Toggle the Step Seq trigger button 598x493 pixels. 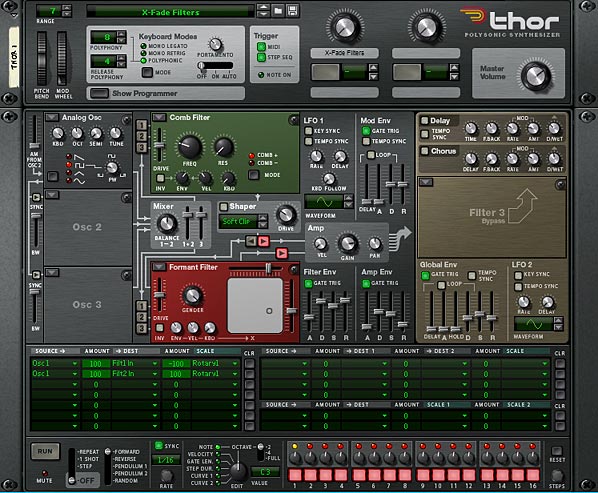[261, 57]
